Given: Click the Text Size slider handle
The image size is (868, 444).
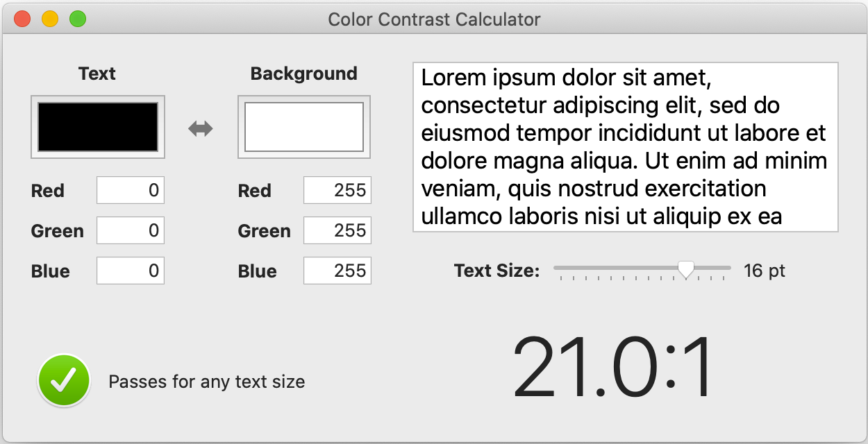Looking at the screenshot, I should [686, 268].
